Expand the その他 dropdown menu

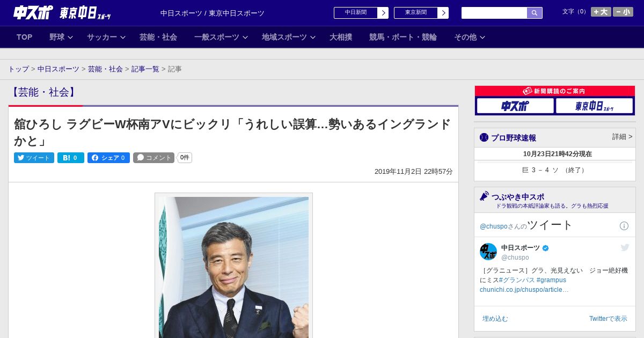point(470,37)
